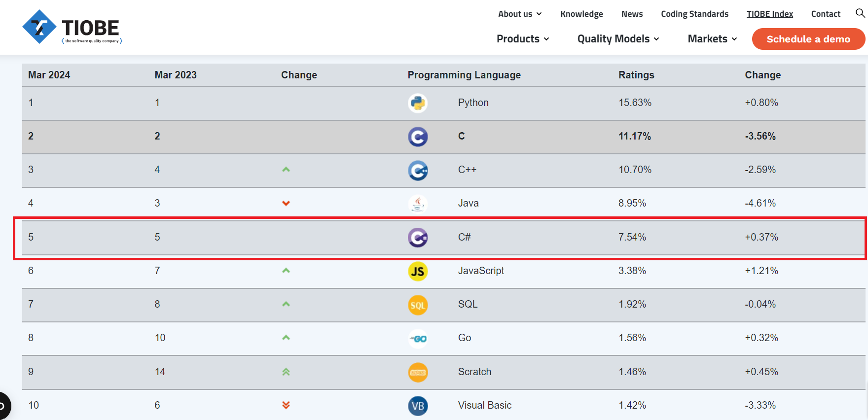Image resolution: width=868 pixels, height=420 pixels.
Task: Select the bold C language name
Action: (x=462, y=136)
